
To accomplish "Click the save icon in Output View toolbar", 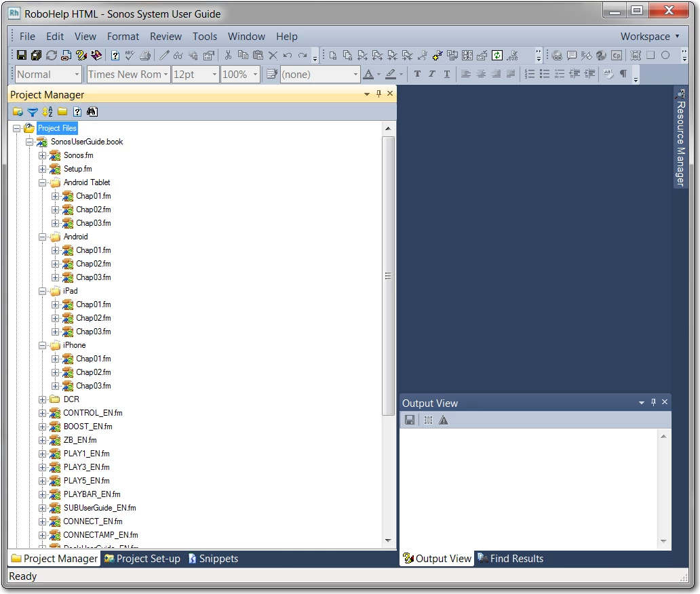I will 410,420.
